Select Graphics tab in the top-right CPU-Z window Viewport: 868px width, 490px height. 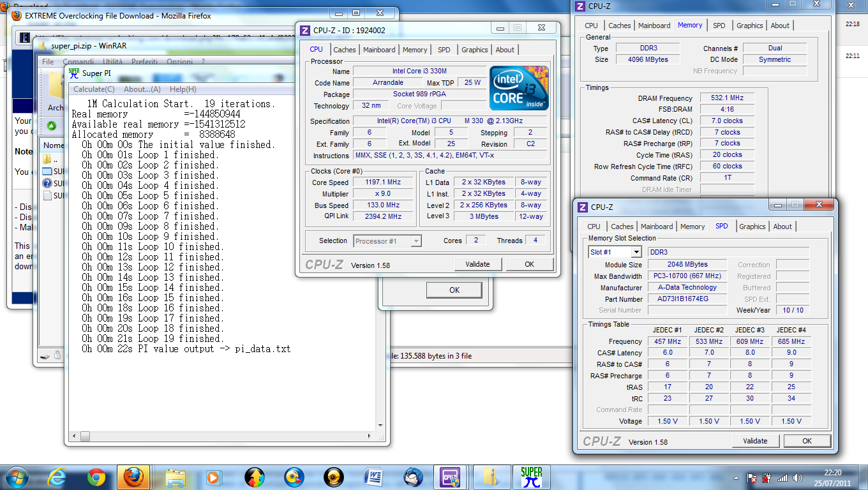click(750, 26)
